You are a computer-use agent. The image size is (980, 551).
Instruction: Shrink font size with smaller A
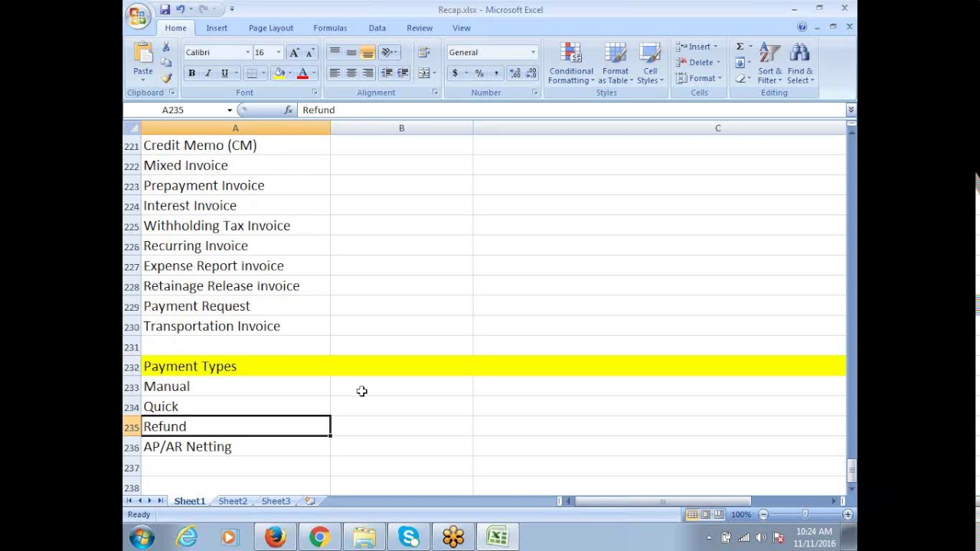coord(309,53)
